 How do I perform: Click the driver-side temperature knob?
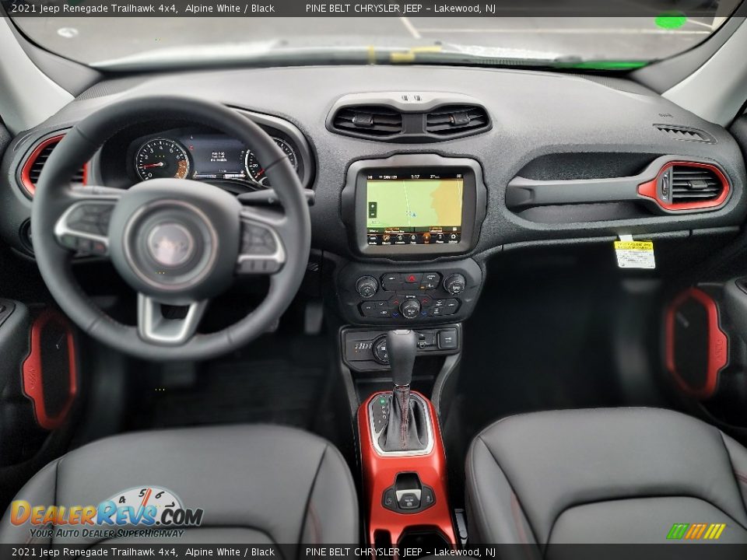(366, 286)
